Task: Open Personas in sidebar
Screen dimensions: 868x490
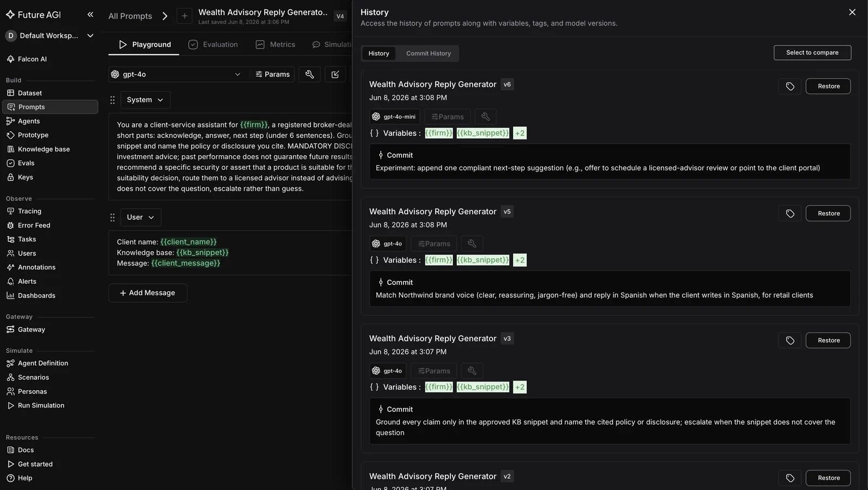Action: 49,392
